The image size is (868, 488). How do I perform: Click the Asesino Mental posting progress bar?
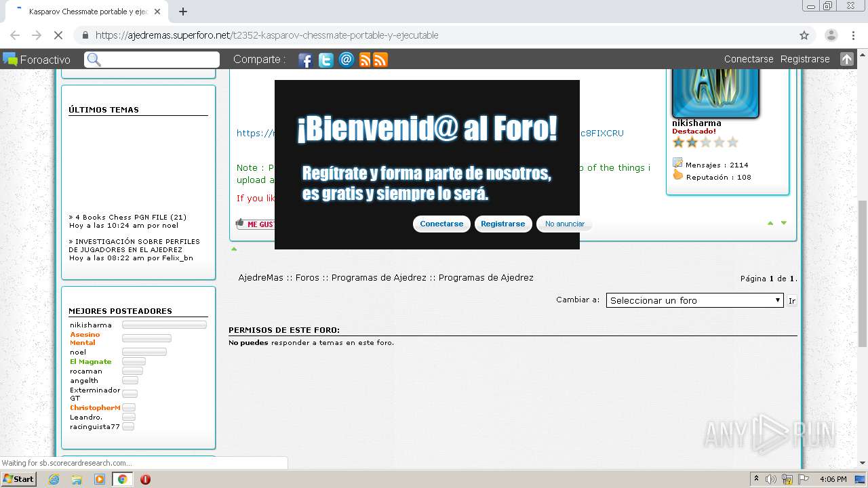click(x=146, y=338)
